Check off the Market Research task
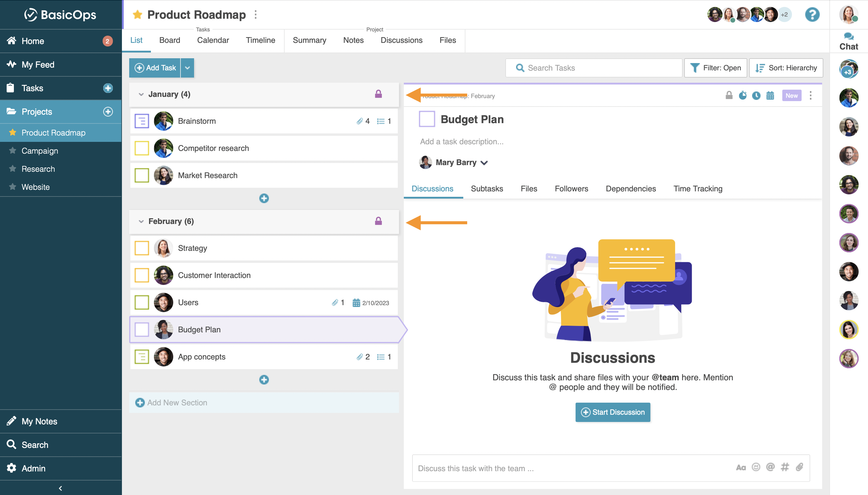868x495 pixels. 142,175
